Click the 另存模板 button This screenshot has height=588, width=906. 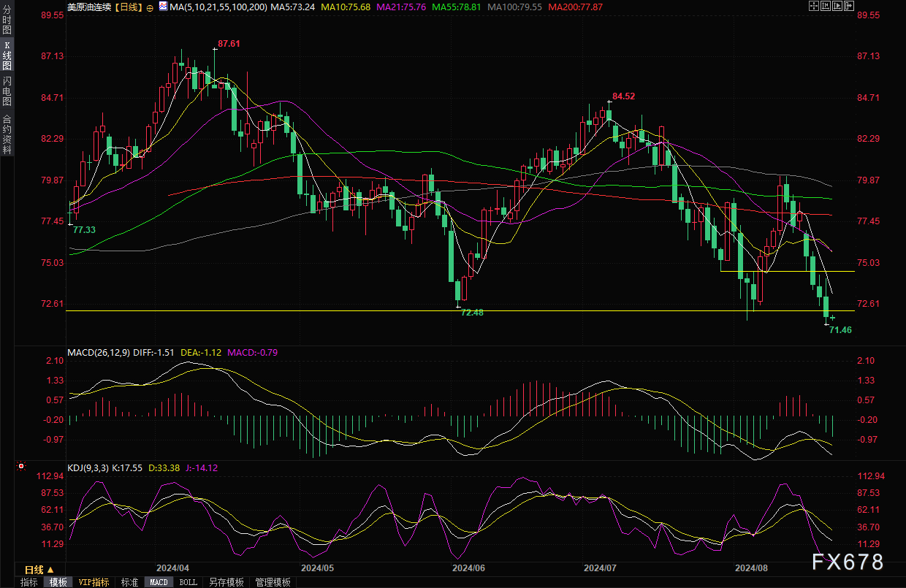click(226, 582)
